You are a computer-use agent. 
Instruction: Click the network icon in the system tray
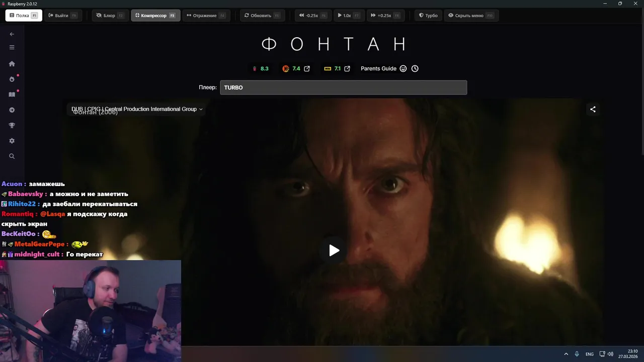click(602, 354)
